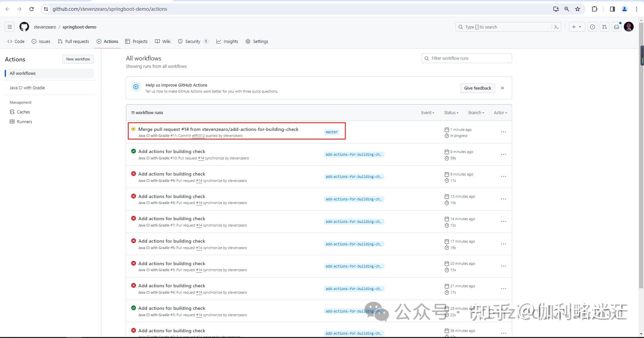Open your profile avatar menu
This screenshot has height=338, width=644.
pos(629,27)
